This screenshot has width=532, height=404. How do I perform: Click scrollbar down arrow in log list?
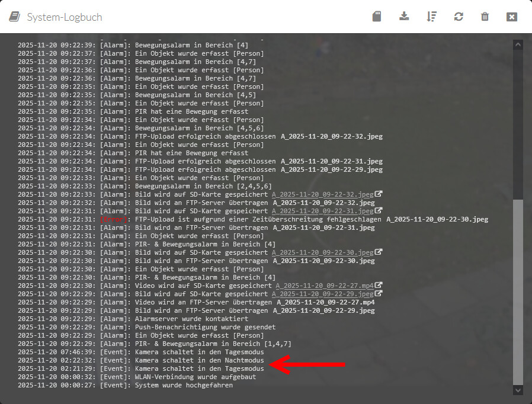point(518,390)
